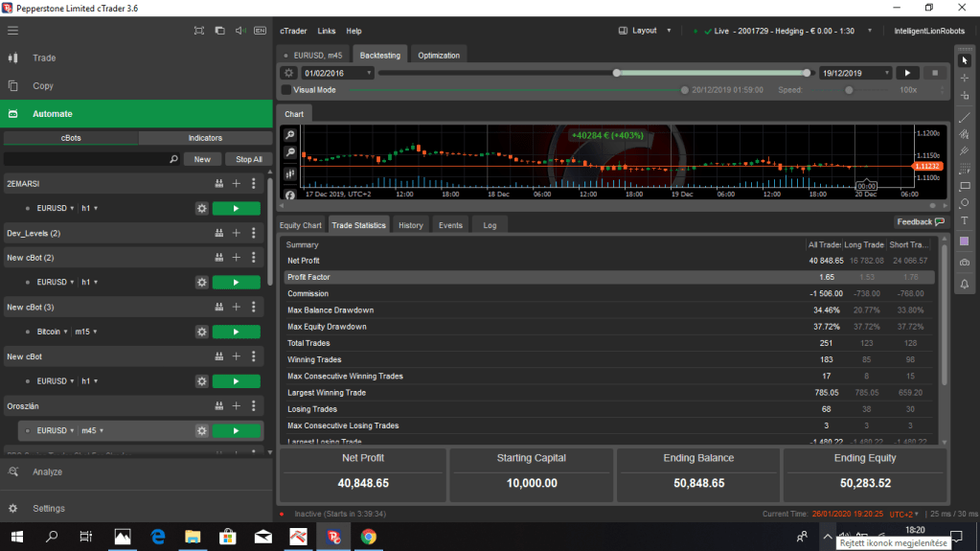
Task: Run the 2EMARSI EURUSD h1 instance
Action: [236, 208]
